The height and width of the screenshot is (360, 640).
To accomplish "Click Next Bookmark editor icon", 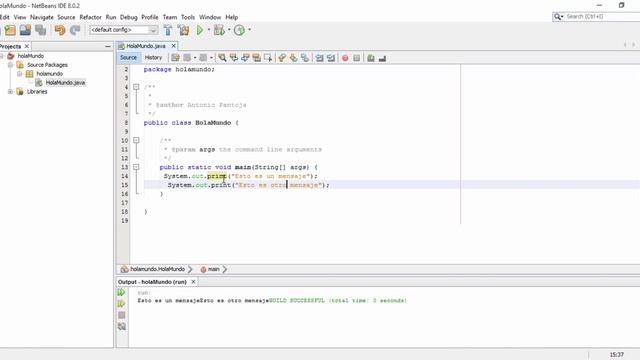I will click(x=293, y=58).
